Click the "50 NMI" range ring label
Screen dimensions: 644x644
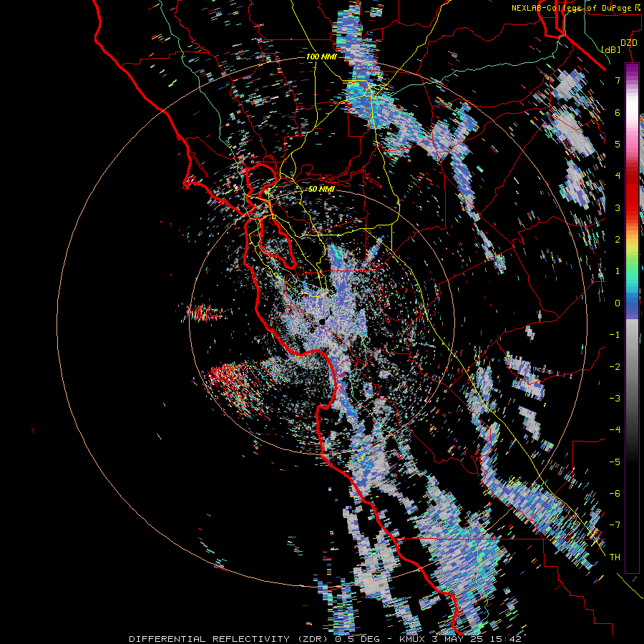(x=321, y=189)
